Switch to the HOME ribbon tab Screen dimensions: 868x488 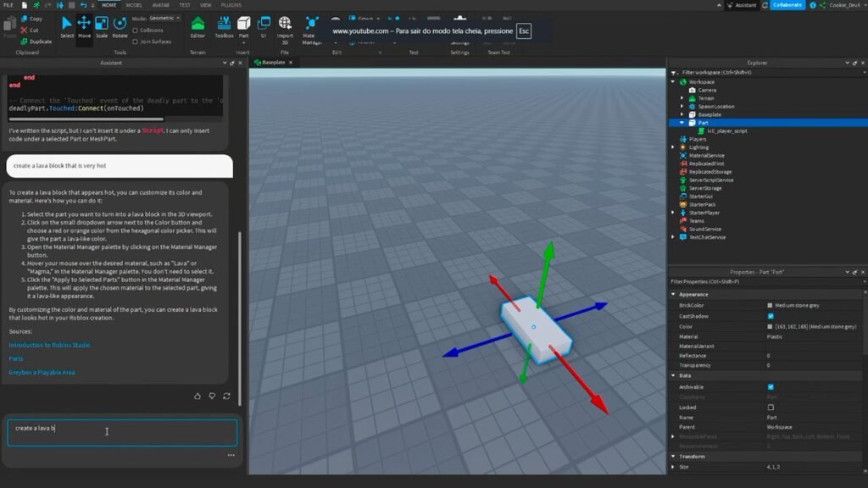(x=109, y=5)
